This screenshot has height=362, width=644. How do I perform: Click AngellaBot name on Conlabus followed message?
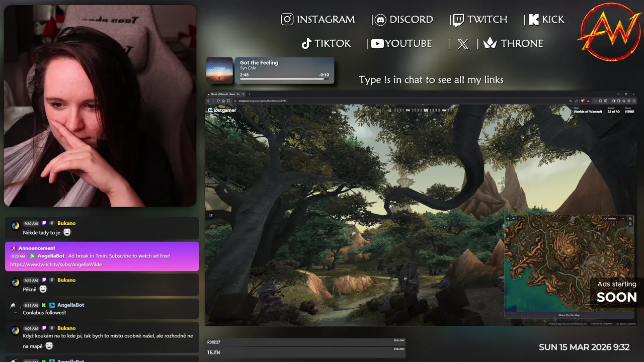pyautogui.click(x=70, y=305)
